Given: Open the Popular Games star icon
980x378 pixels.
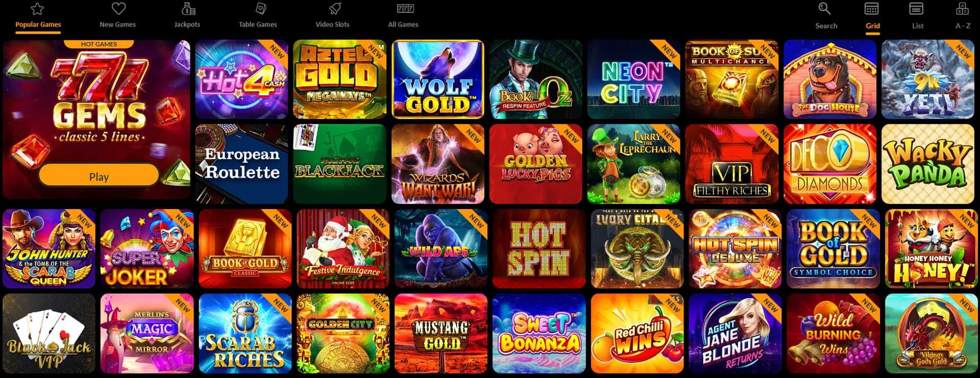Looking at the screenshot, I should pyautogui.click(x=37, y=9).
